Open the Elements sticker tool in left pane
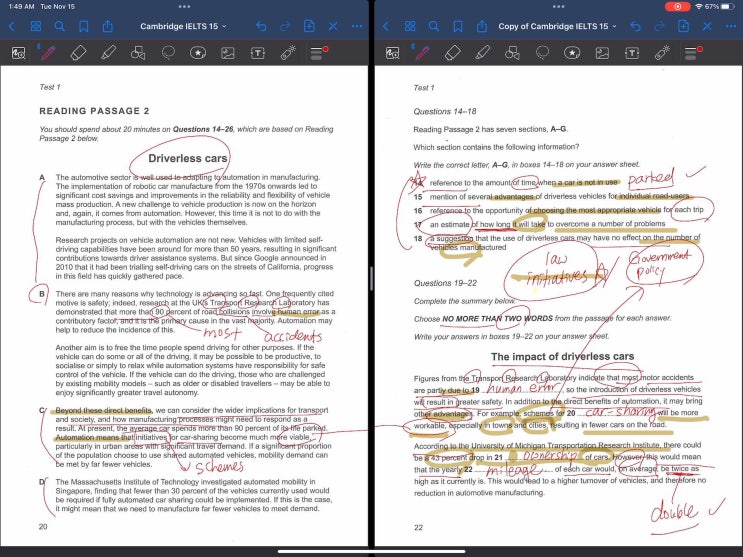The height and width of the screenshot is (557, 743). pos(198,52)
